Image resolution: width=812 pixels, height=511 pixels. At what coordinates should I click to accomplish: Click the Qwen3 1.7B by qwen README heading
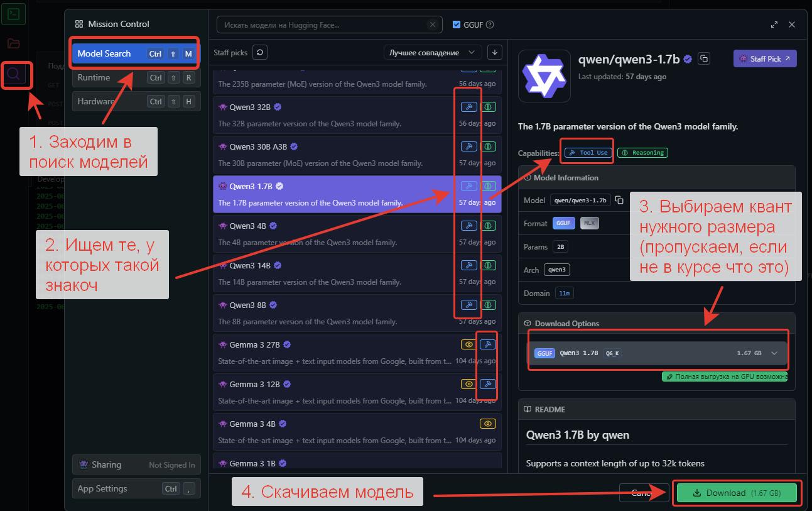577,435
